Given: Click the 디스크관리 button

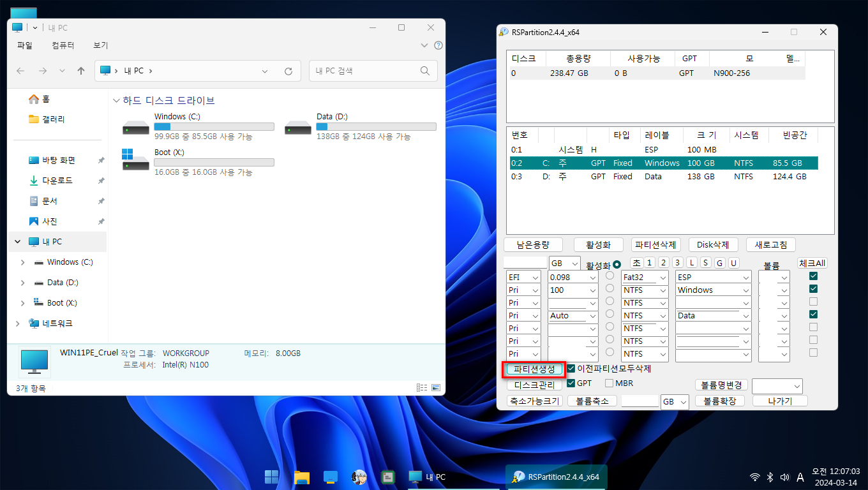Looking at the screenshot, I should click(x=534, y=385).
